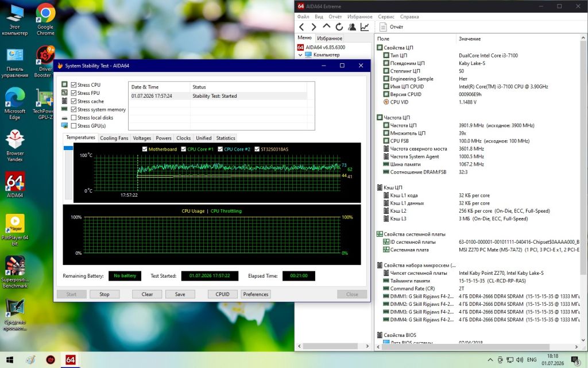Screen dimensions: 588x368
Task: Switch to the Voltages tab
Action: (x=142, y=138)
